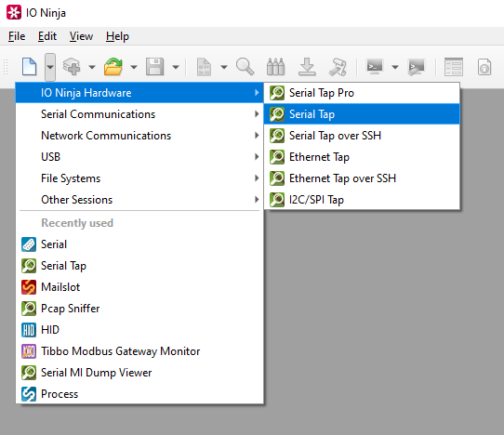Open the Edit menu
The image size is (504, 435).
coord(47,36)
